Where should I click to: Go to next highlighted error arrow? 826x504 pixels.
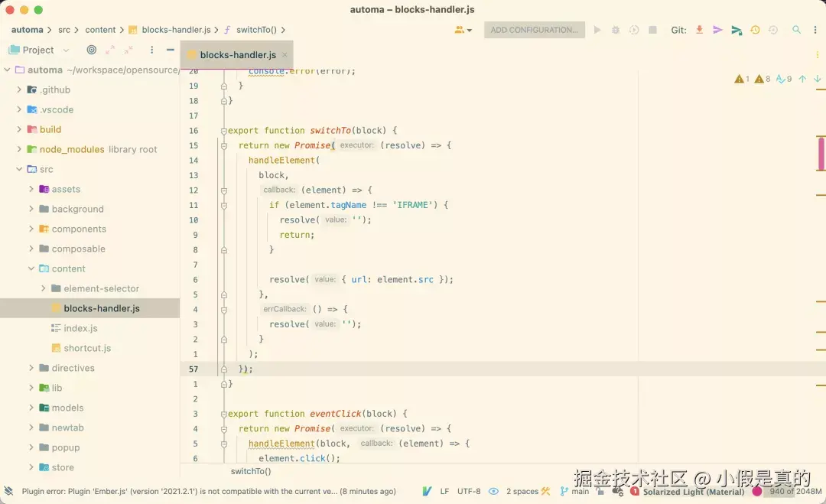pos(817,79)
